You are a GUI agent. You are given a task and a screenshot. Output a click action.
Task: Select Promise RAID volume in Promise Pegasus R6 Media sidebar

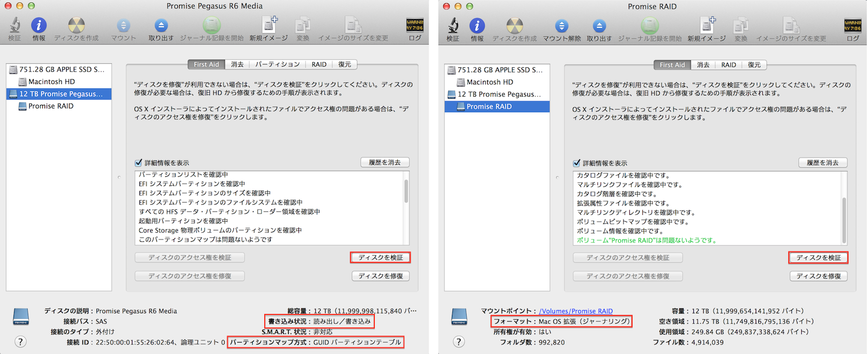pos(59,106)
